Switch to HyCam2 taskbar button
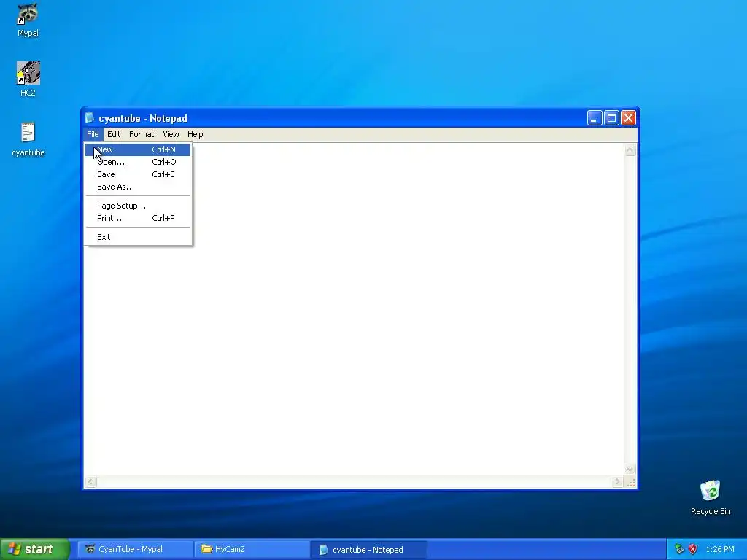The width and height of the screenshot is (747, 560). click(252, 549)
